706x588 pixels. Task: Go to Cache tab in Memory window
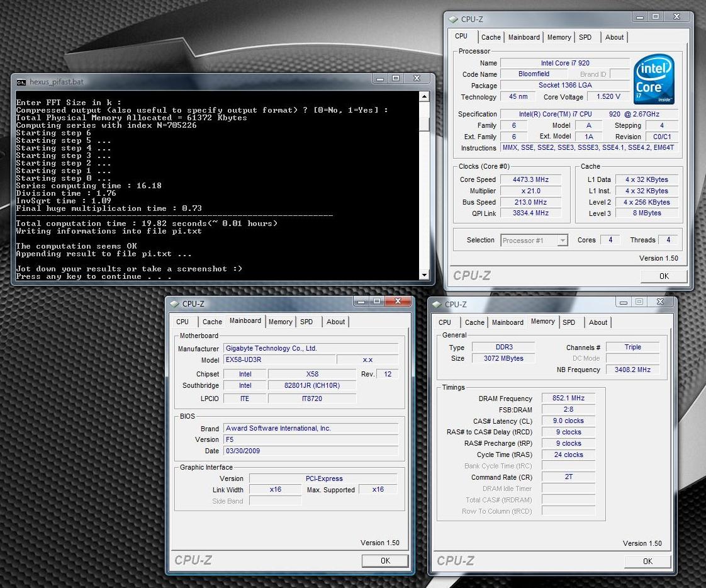pyautogui.click(x=474, y=322)
